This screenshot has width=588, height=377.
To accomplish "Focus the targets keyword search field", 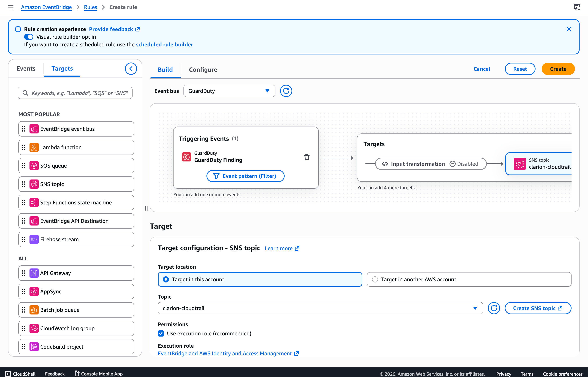I will [75, 93].
